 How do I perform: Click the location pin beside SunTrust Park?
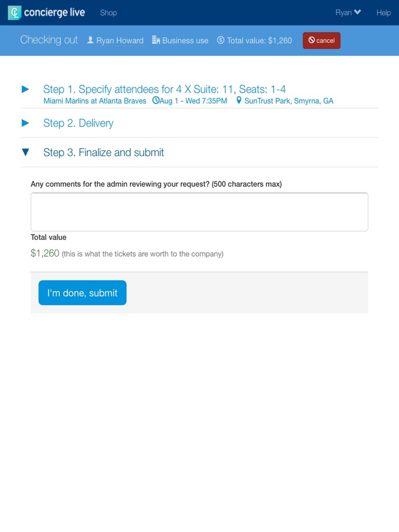click(x=238, y=100)
